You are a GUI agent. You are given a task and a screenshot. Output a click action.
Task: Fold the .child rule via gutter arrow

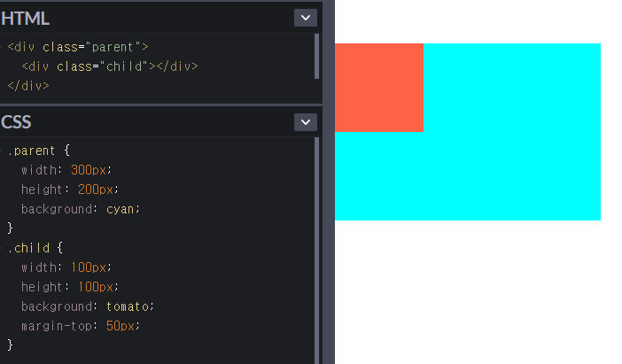tap(1, 248)
